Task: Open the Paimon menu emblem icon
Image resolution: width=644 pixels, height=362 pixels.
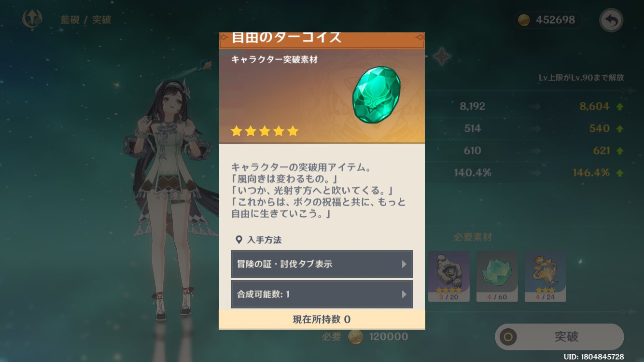Action: coord(32,20)
